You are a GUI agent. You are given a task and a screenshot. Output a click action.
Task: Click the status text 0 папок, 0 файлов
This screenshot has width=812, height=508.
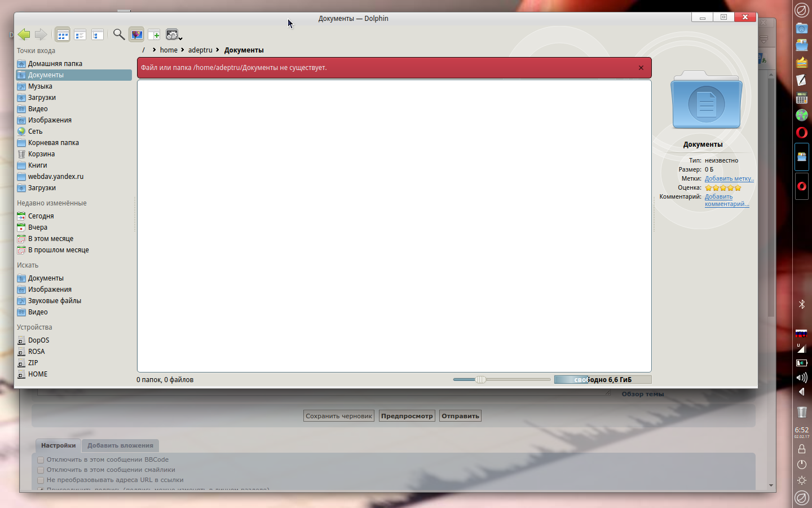coord(165,380)
